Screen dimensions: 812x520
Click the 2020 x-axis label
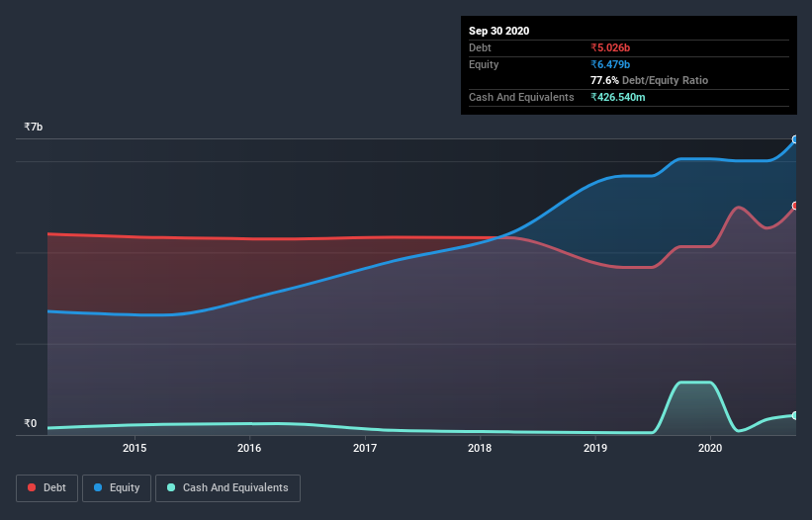[x=710, y=448]
